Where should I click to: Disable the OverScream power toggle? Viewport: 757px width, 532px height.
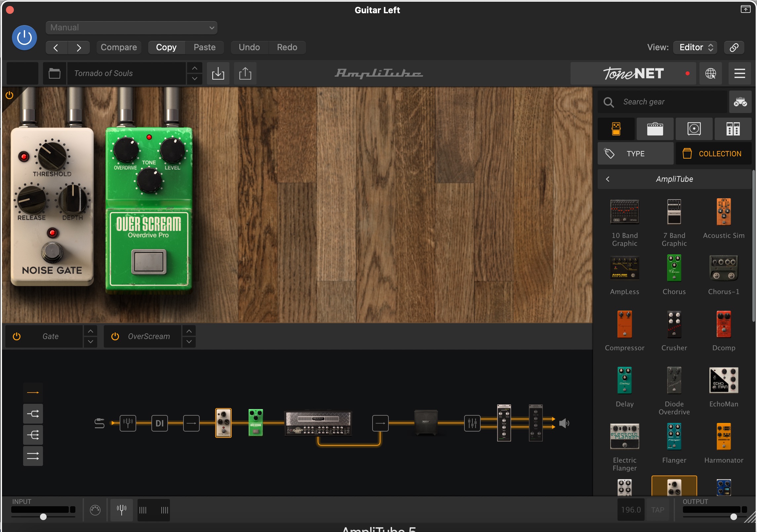click(x=115, y=336)
